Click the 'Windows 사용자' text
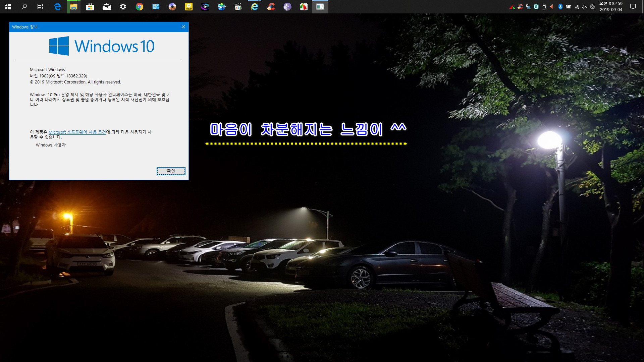The height and width of the screenshot is (362, 644). point(51,145)
